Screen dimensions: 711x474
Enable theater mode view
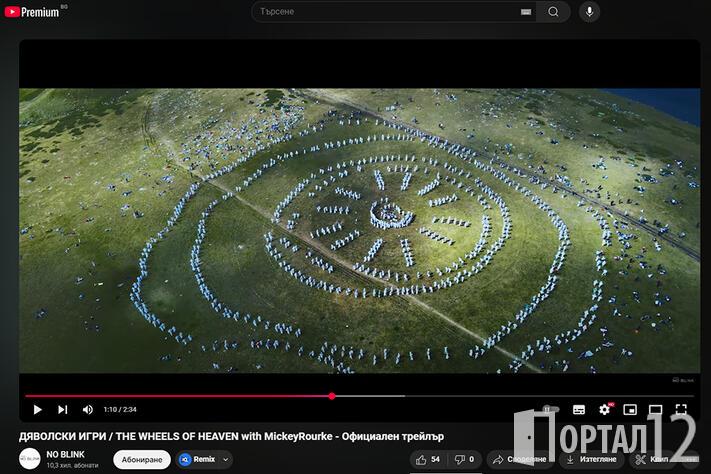coord(655,410)
